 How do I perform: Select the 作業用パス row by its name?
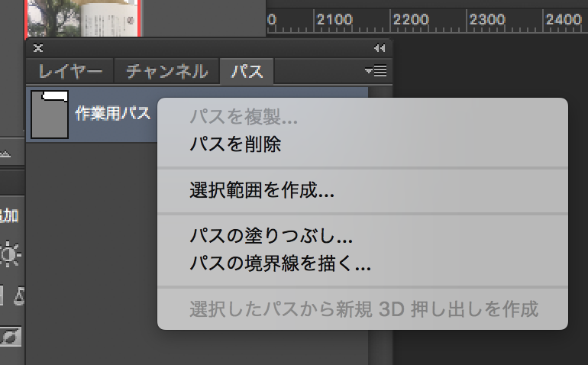(112, 113)
